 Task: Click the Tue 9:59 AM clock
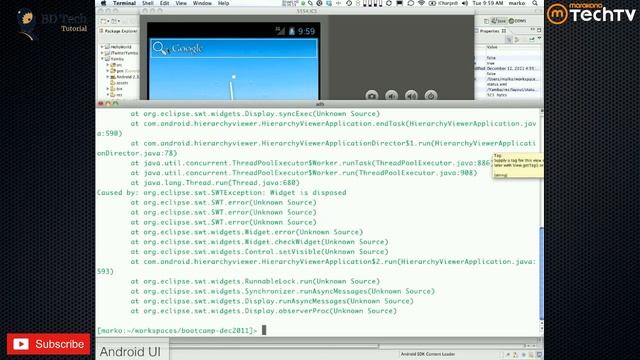[487, 3]
